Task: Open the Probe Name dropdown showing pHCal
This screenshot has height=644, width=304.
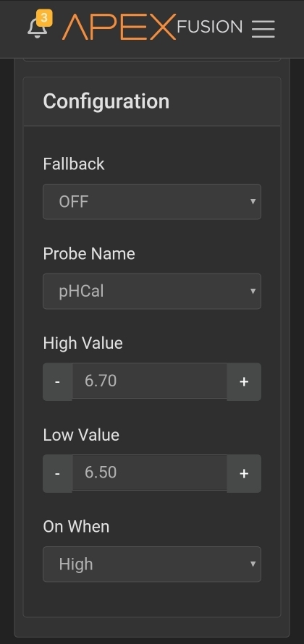Action: [x=152, y=291]
